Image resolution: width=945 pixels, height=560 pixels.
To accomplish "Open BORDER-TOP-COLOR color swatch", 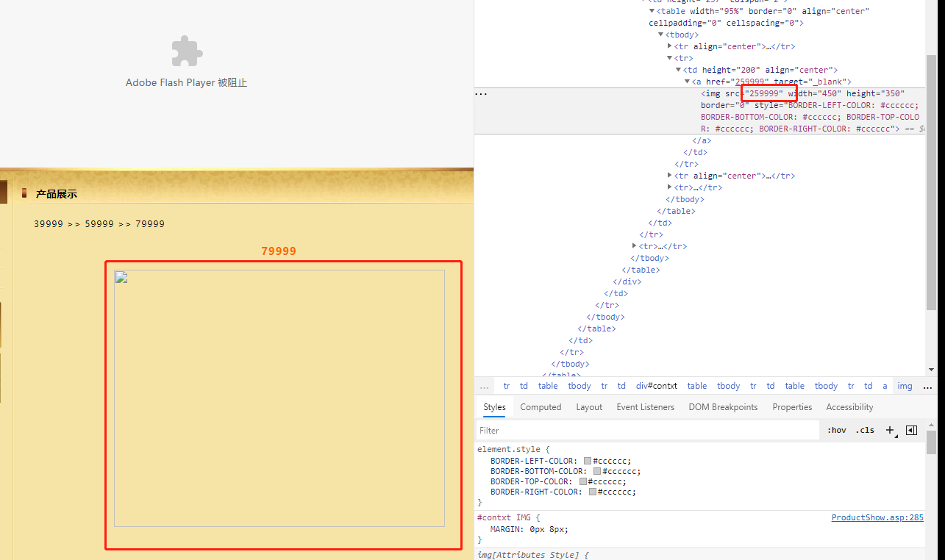I will (583, 481).
